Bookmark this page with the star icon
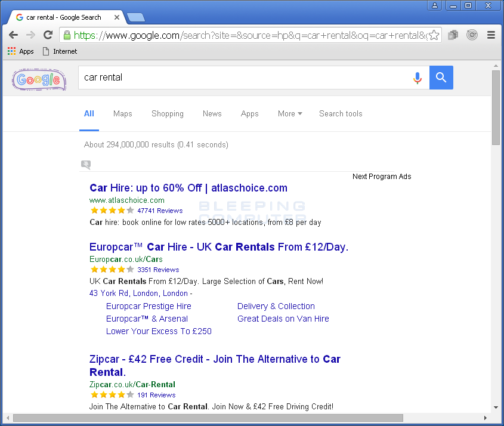 [434, 35]
